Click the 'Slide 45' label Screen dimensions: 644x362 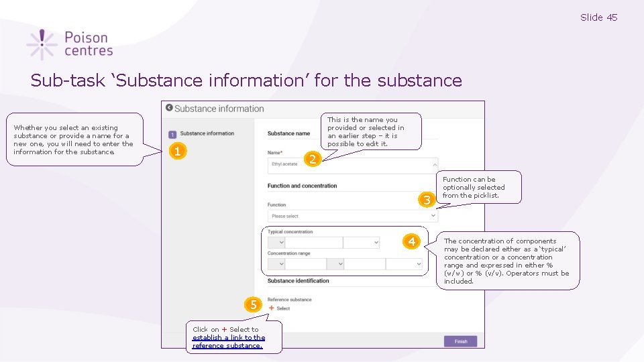click(599, 17)
